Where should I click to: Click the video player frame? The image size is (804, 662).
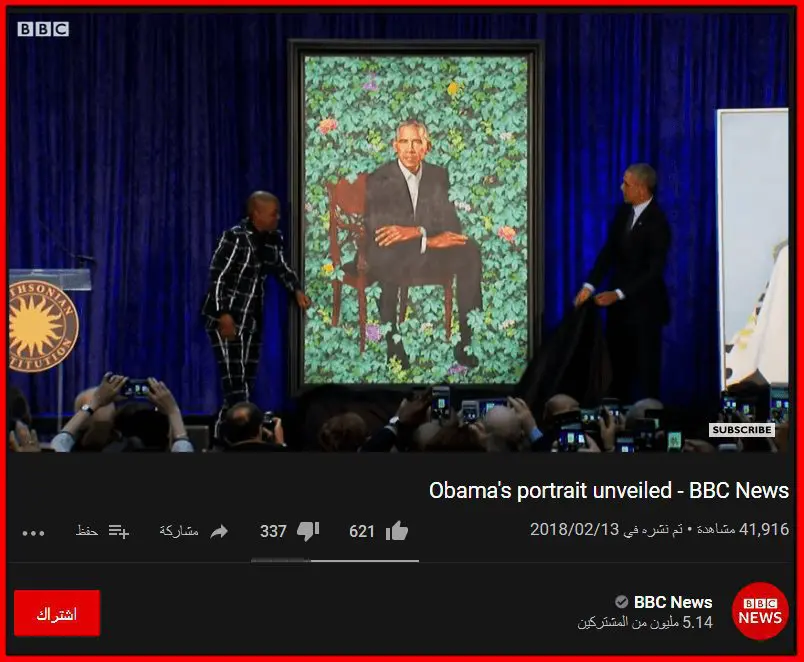pos(398,231)
